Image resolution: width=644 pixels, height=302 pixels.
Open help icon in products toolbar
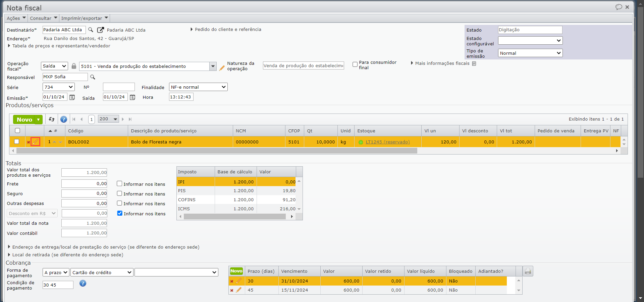64,119
